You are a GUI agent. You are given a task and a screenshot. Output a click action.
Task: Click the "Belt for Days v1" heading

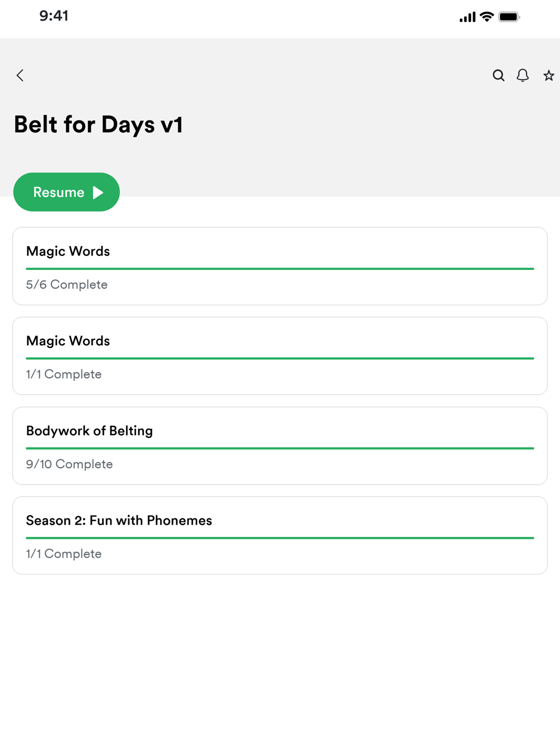pos(99,124)
